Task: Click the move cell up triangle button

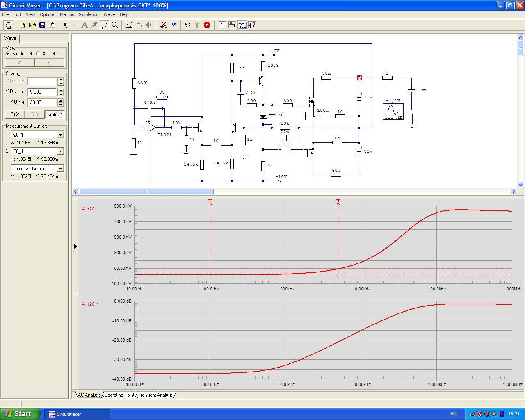Action: coord(20,63)
